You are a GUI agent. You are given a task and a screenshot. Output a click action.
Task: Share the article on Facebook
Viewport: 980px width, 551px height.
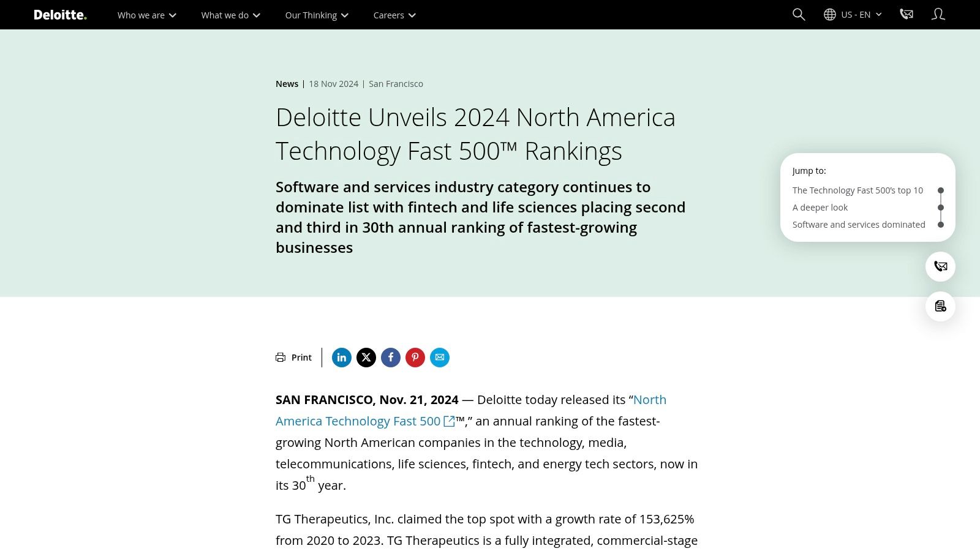pyautogui.click(x=390, y=357)
